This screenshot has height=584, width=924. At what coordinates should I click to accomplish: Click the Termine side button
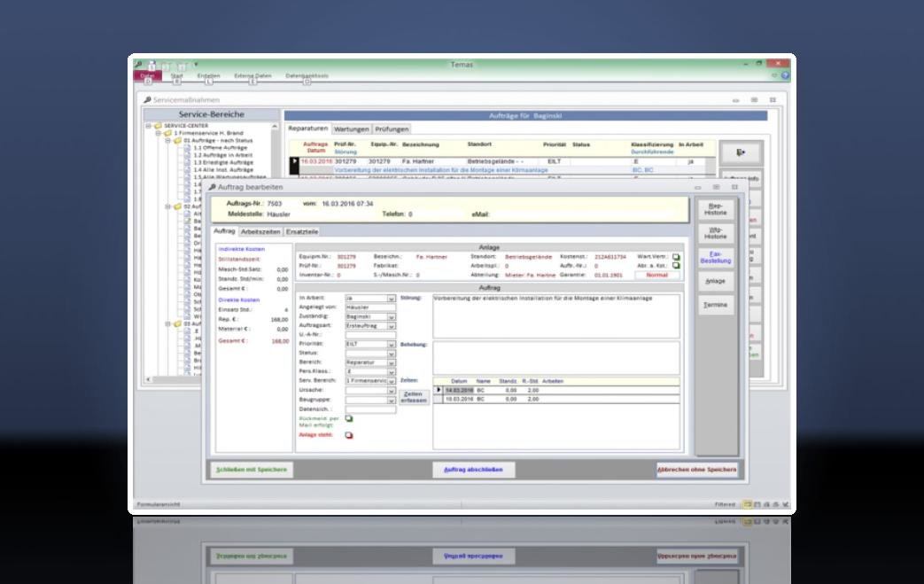click(716, 305)
